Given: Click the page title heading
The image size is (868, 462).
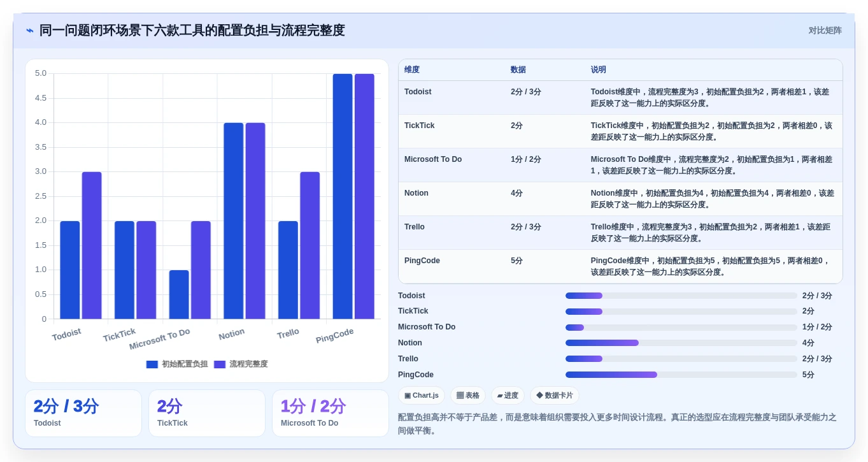Looking at the screenshot, I should point(192,31).
